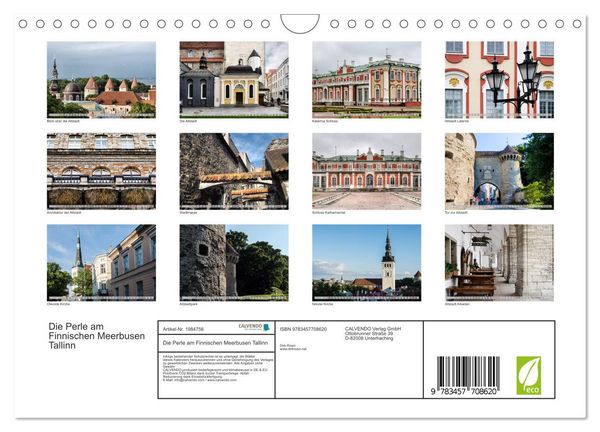Select the Nikolai church skyline photo
The image size is (600, 432).
367,262
